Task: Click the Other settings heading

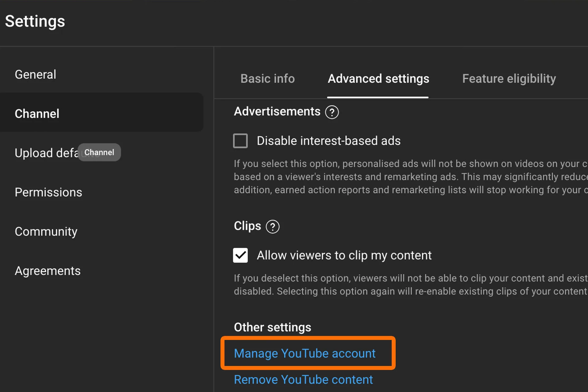Action: click(x=273, y=327)
